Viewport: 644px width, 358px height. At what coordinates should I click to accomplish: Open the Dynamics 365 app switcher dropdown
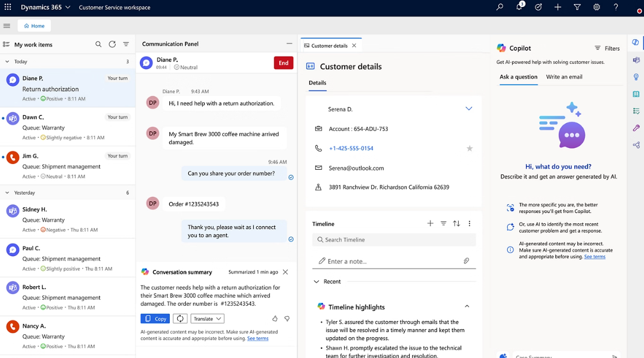pyautogui.click(x=45, y=7)
